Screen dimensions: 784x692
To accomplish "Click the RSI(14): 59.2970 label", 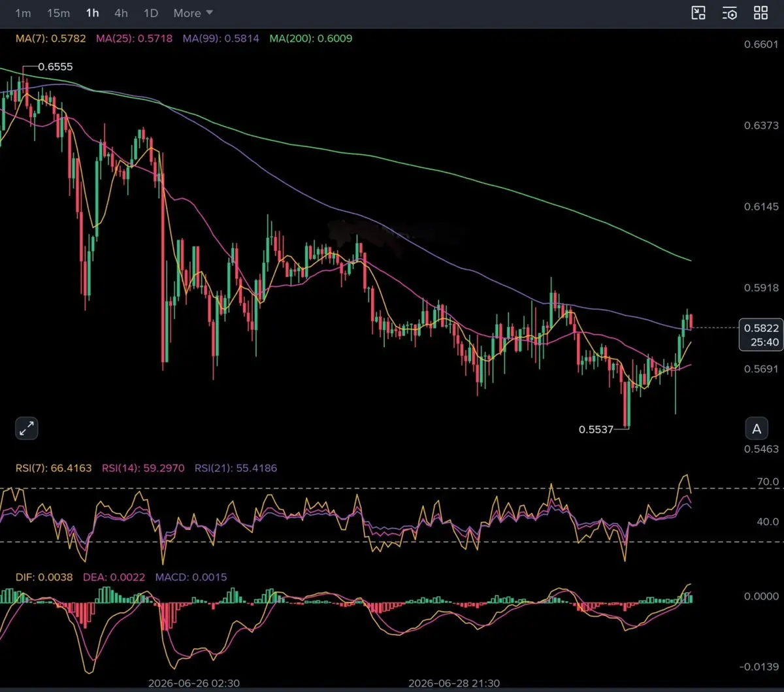I will 143,468.
